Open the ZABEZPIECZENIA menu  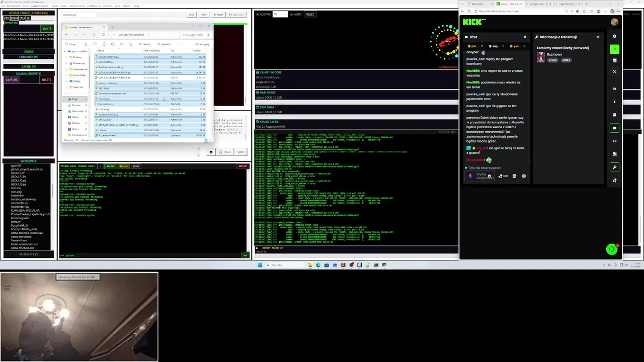(39, 6)
